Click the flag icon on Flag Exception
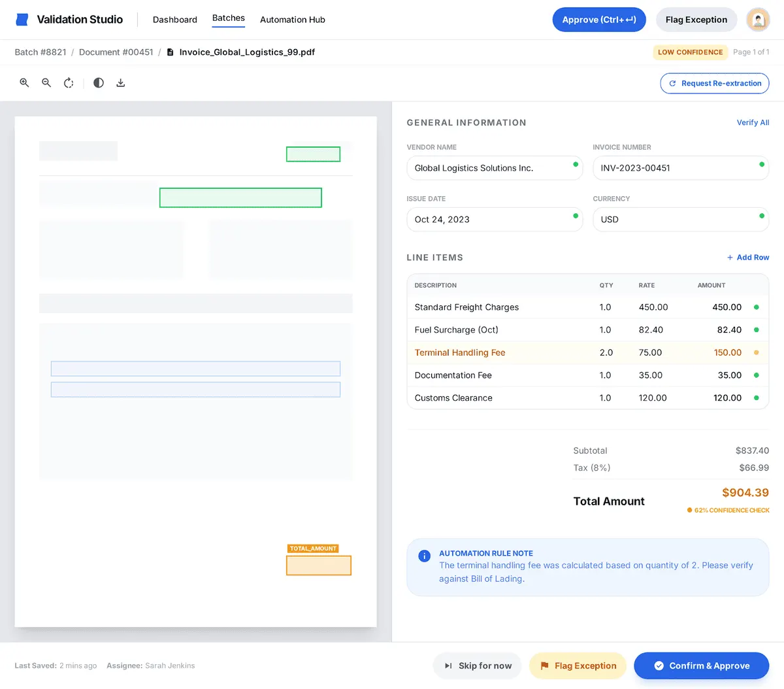This screenshot has height=689, width=784. pos(544,665)
